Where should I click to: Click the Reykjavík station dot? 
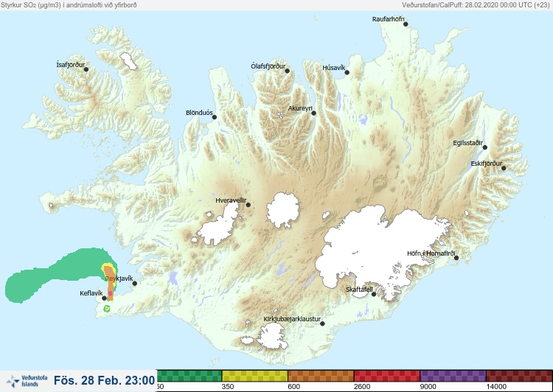tap(134, 284)
